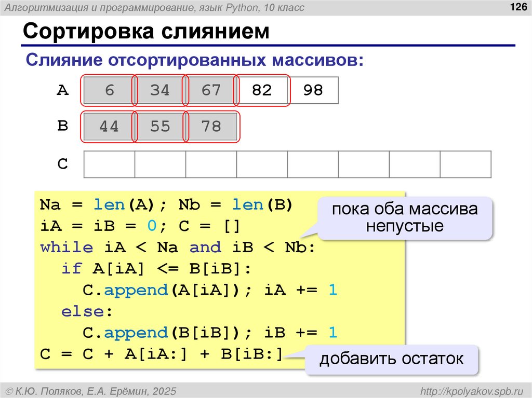Click the cell containing value 6 in array A
The height and width of the screenshot is (398, 532).
point(107,90)
